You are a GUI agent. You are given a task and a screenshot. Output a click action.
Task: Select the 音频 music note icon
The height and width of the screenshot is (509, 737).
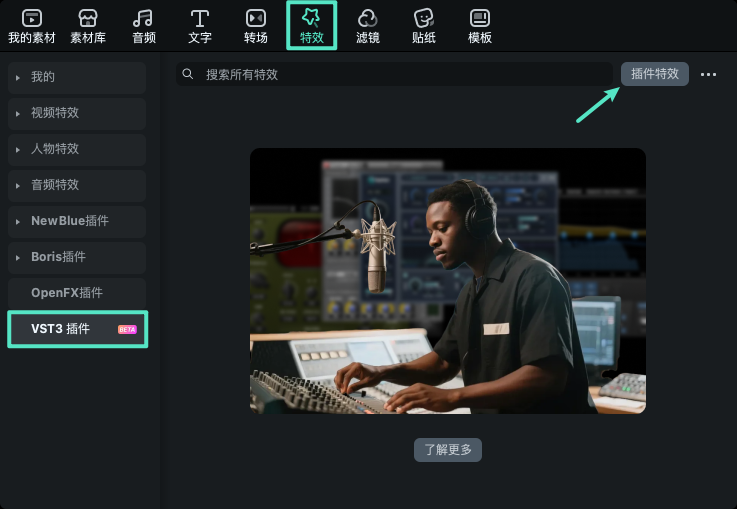click(x=143, y=19)
